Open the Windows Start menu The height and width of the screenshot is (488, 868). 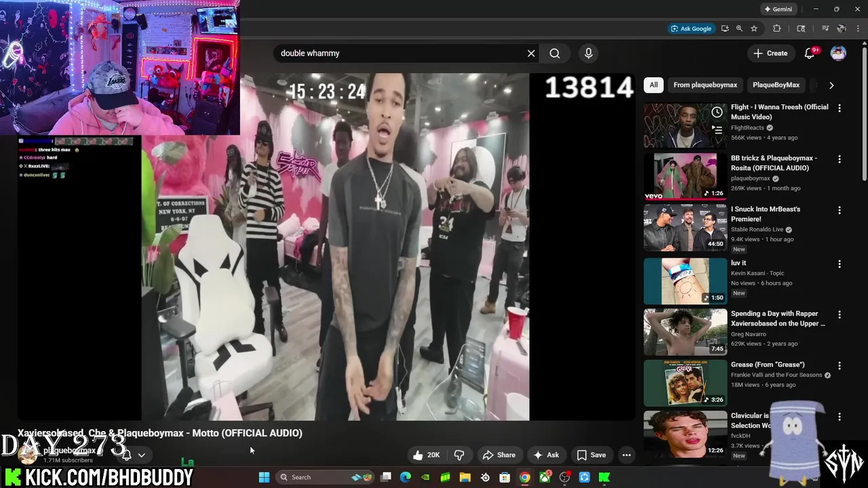click(264, 477)
